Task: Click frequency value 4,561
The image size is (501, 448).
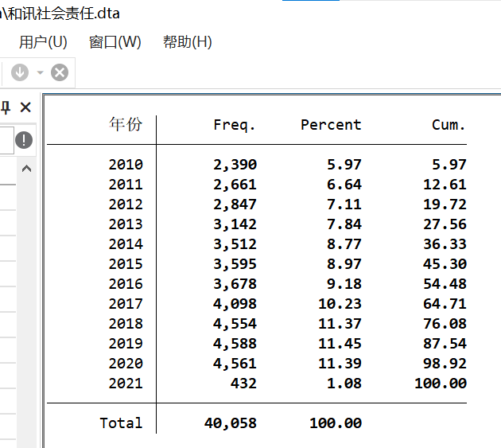Action: pos(235,364)
